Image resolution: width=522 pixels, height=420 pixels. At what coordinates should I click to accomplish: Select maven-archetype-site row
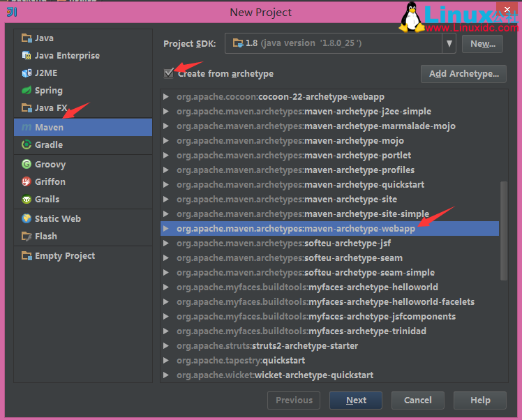(329, 200)
